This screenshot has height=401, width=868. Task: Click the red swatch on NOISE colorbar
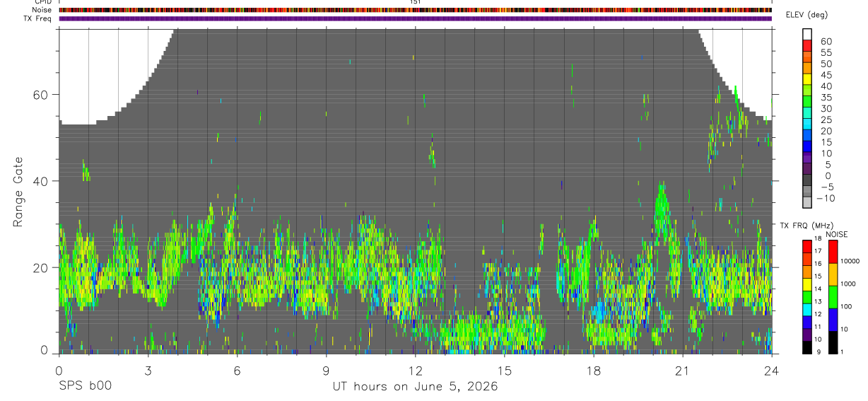(833, 251)
